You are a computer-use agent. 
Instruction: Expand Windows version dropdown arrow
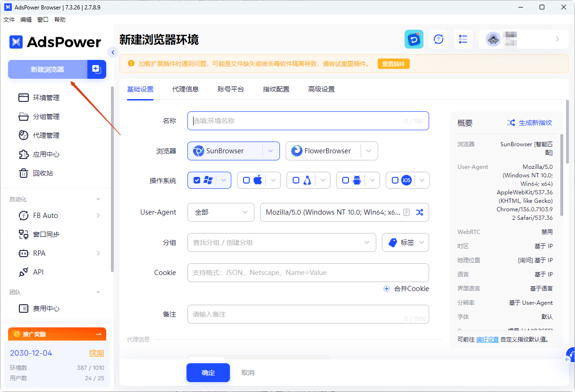224,180
